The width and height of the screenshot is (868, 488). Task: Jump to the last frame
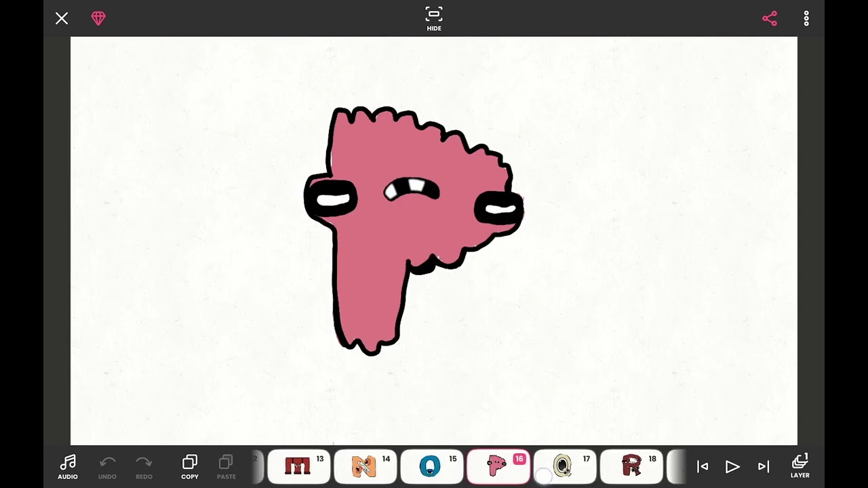pos(764,466)
